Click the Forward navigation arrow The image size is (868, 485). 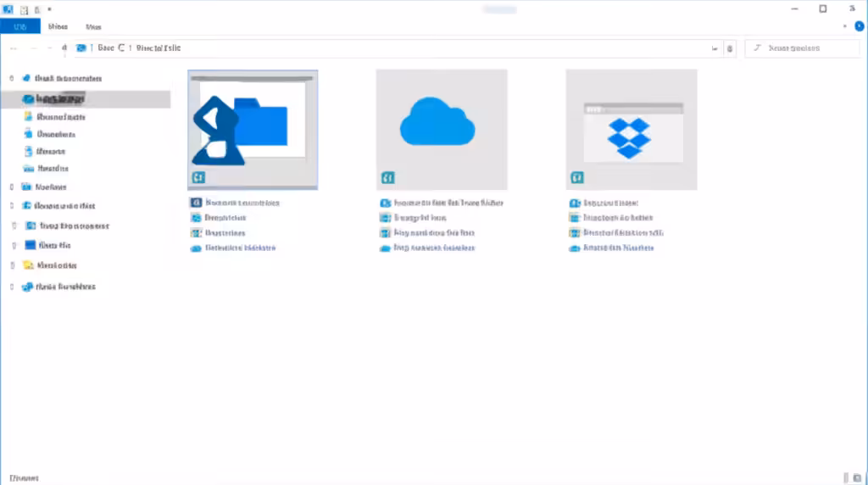click(33, 48)
